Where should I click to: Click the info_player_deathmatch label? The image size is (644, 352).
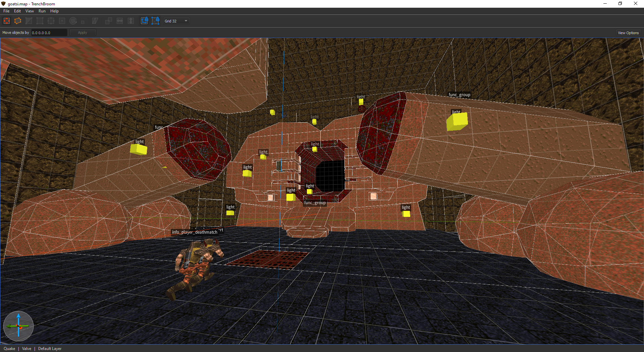[x=195, y=232]
